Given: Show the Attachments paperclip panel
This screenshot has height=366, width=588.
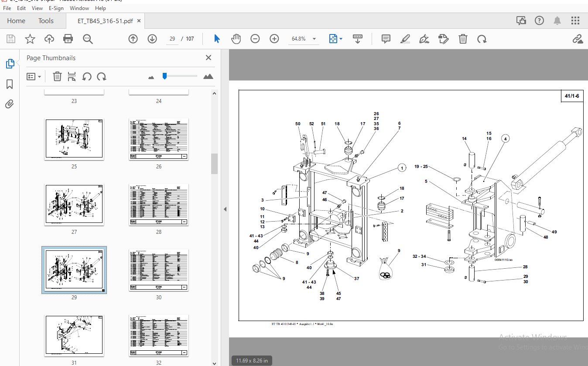Looking at the screenshot, I should [x=10, y=104].
